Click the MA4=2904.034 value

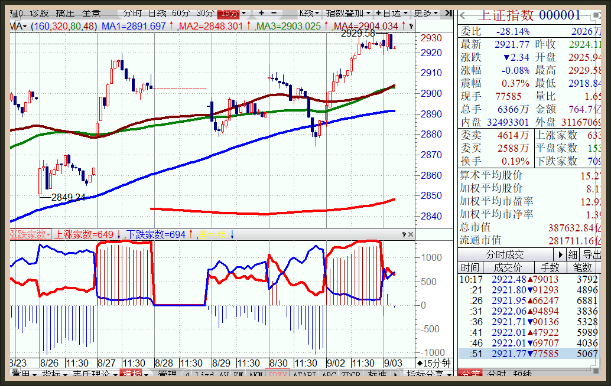366,26
